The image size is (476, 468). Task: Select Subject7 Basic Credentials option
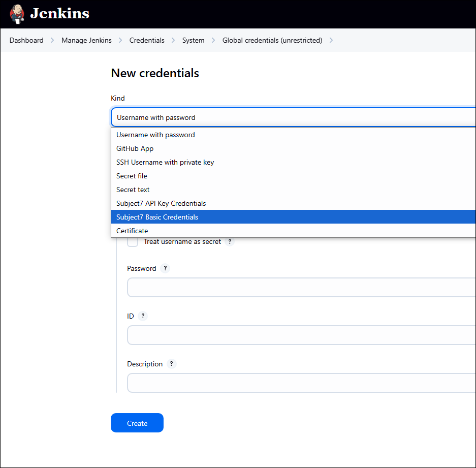click(157, 217)
